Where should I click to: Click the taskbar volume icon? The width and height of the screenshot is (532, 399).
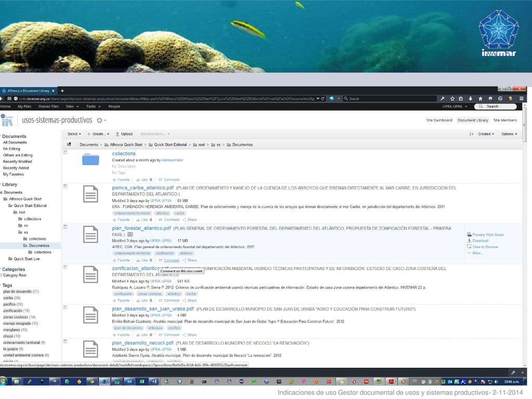[496, 382]
